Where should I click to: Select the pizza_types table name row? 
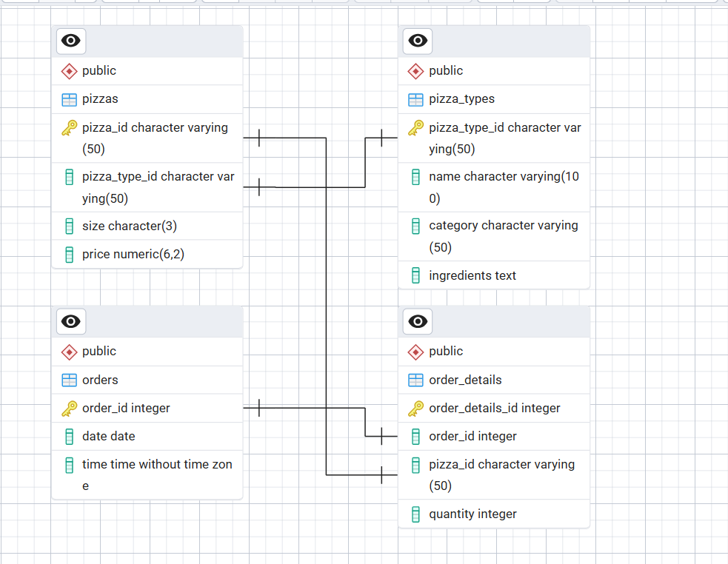coord(494,99)
